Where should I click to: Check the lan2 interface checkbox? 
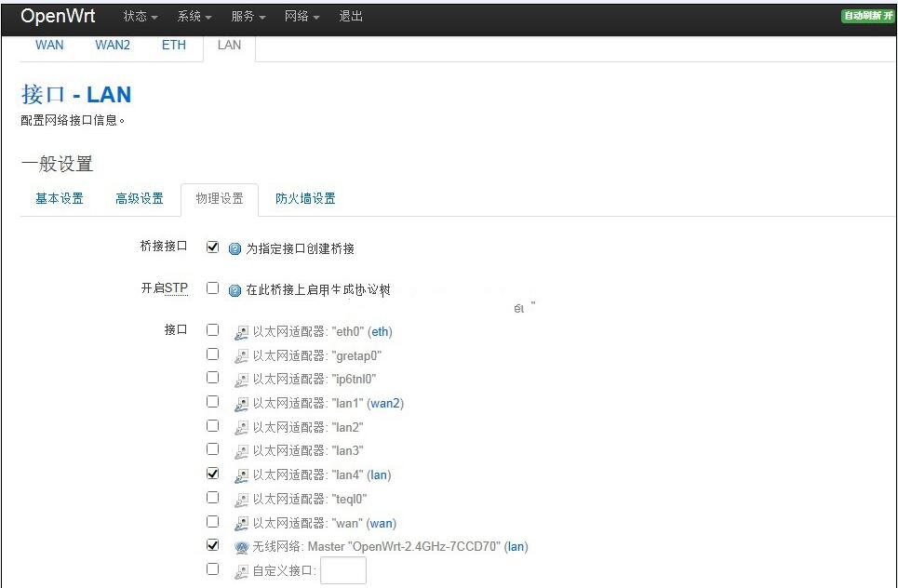pyautogui.click(x=213, y=426)
